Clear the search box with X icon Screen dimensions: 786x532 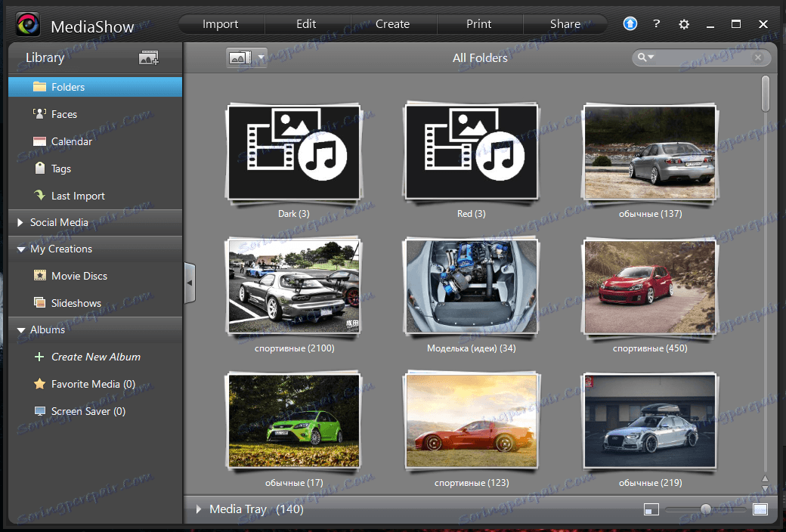click(758, 57)
